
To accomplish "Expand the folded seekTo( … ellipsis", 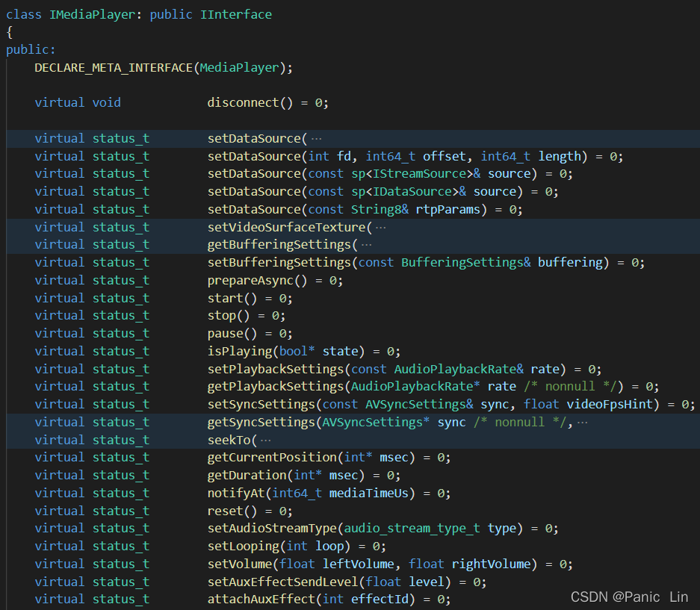I will tap(266, 441).
